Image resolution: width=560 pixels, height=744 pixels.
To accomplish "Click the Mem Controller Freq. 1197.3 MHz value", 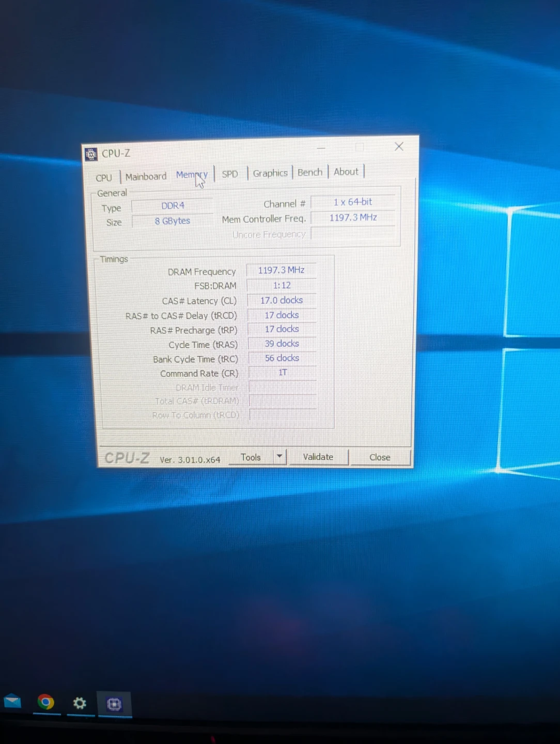I will [353, 218].
